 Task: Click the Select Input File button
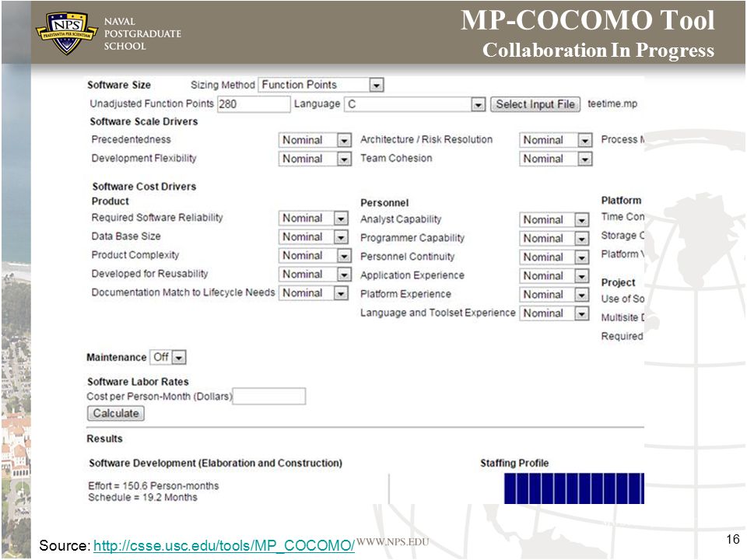[x=535, y=103]
